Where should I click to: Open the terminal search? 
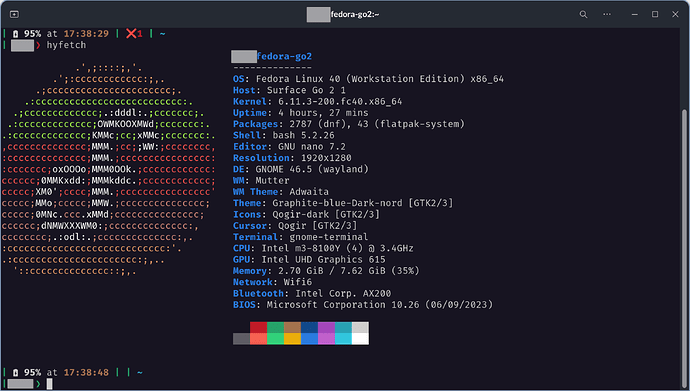pyautogui.click(x=583, y=15)
